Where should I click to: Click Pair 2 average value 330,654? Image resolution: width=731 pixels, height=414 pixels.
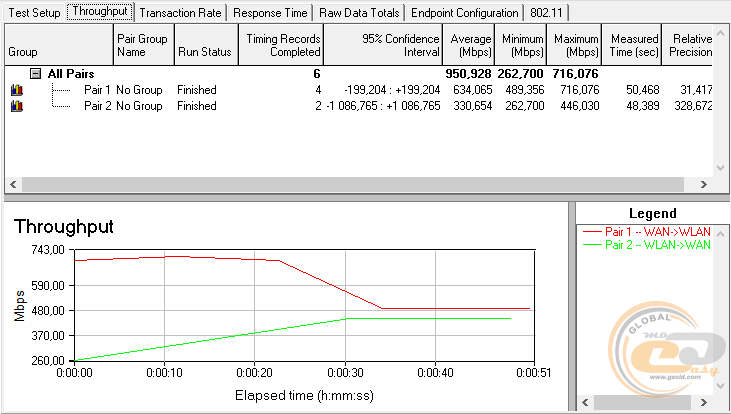point(472,106)
